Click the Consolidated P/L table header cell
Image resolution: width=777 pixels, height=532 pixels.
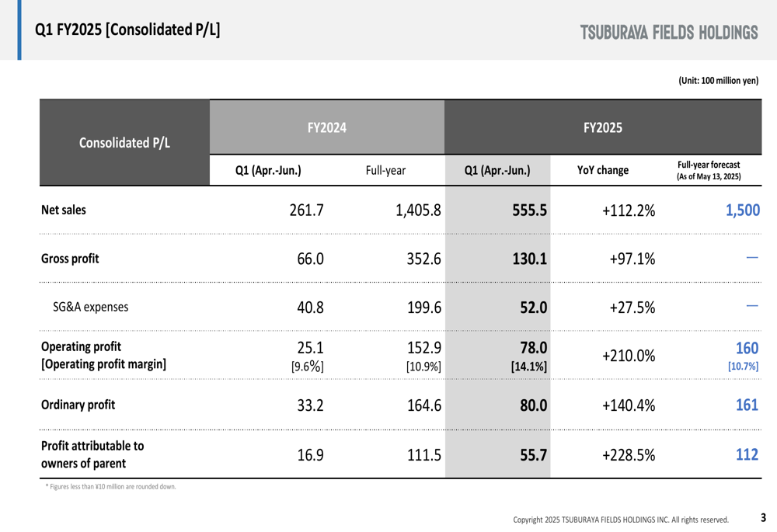(124, 143)
